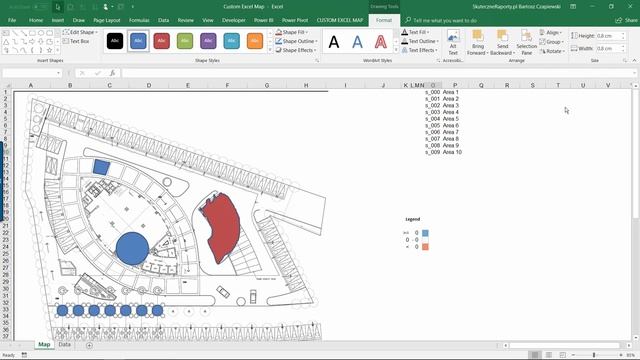
Task: Select the large blue circle shape on map
Action: click(132, 249)
